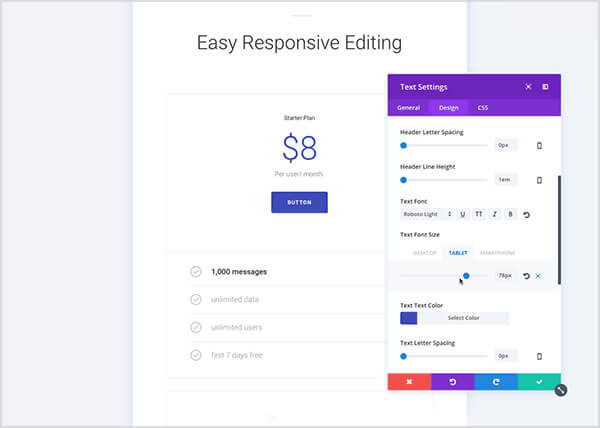600x428 pixels.
Task: Close the Text Settings panel header
Action: (528, 87)
